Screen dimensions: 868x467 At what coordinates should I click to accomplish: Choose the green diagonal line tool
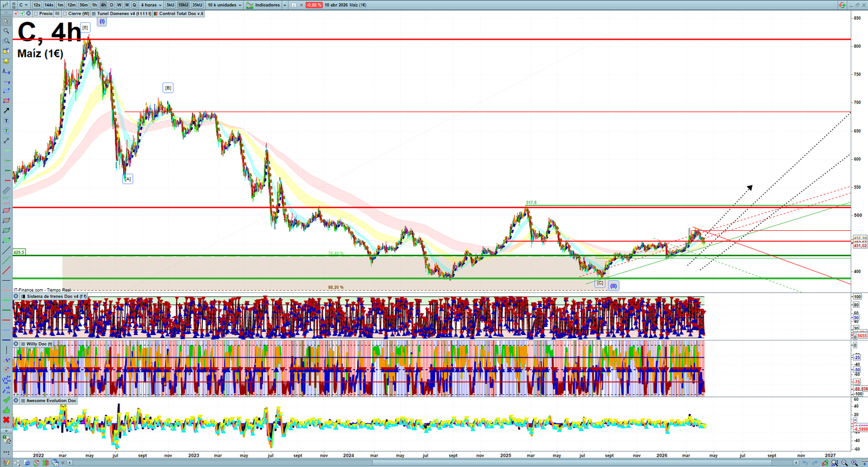tap(6, 261)
